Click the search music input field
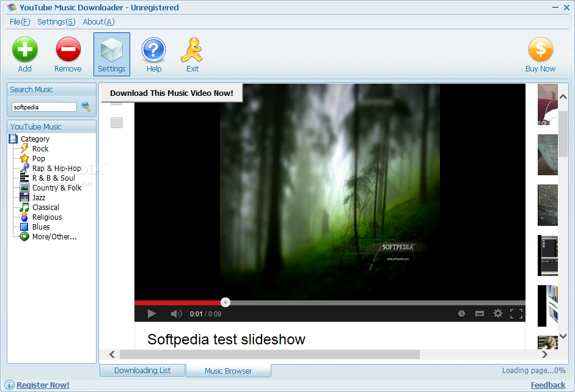This screenshot has height=392, width=575. click(44, 107)
